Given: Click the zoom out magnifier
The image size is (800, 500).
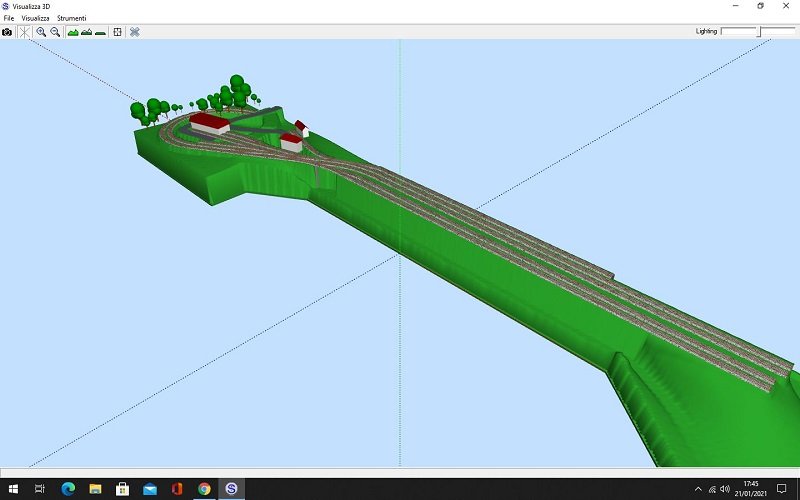Looking at the screenshot, I should pos(55,32).
